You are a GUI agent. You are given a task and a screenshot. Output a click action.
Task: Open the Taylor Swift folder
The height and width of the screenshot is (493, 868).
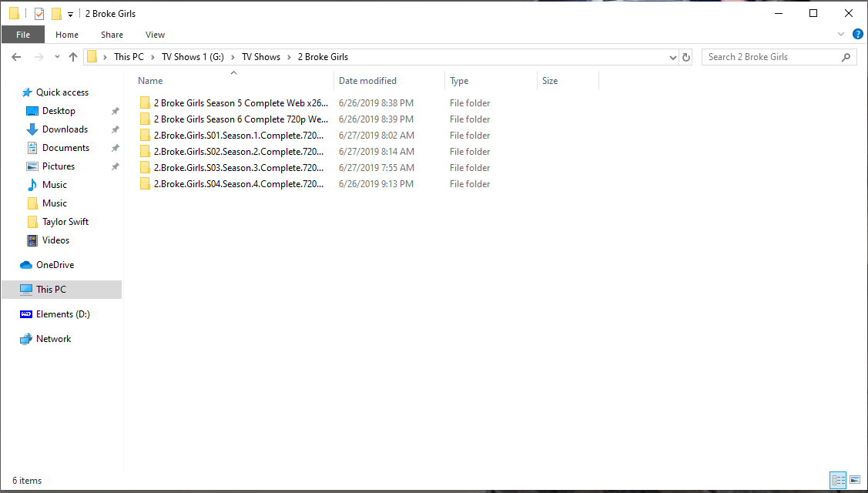coord(65,222)
